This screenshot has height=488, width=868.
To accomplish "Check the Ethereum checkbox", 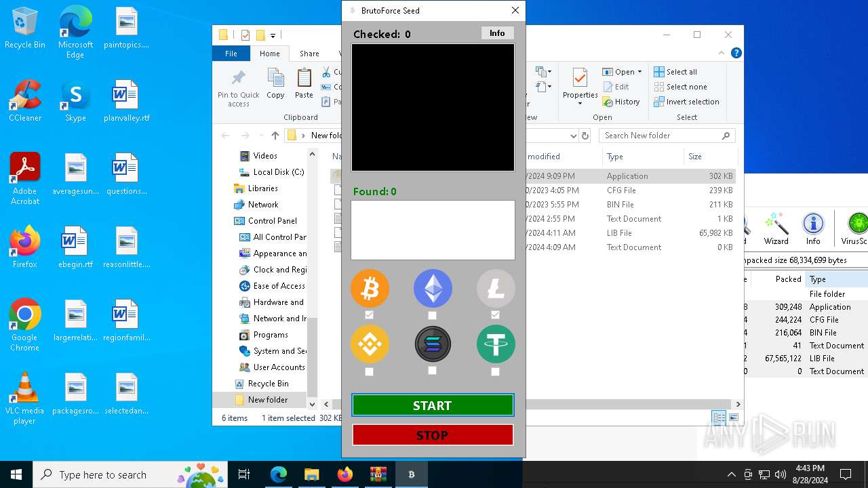I will 432,315.
